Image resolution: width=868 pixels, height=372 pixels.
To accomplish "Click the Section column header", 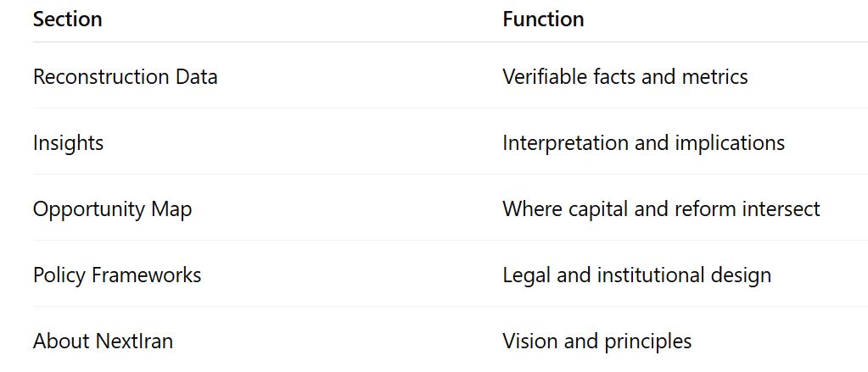I will point(67,19).
